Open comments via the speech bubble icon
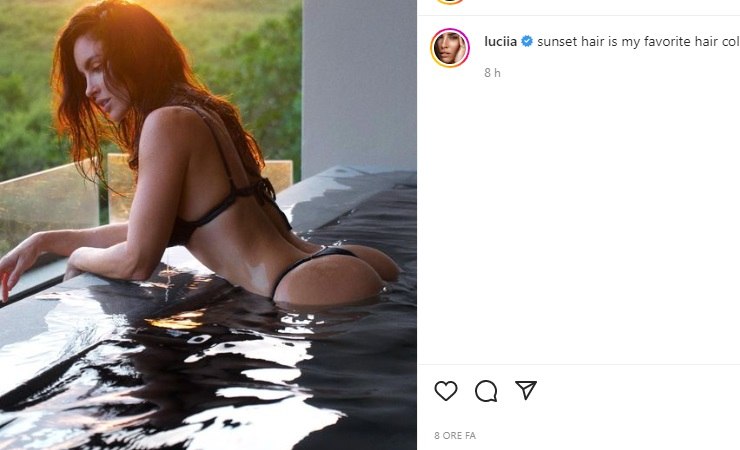 coord(486,391)
